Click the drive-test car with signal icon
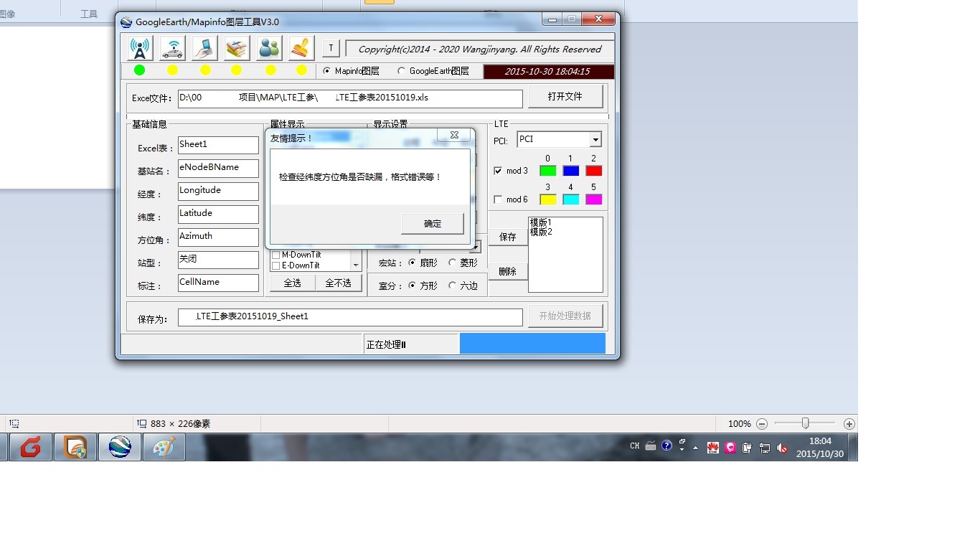The height and width of the screenshot is (551, 980). click(x=172, y=48)
